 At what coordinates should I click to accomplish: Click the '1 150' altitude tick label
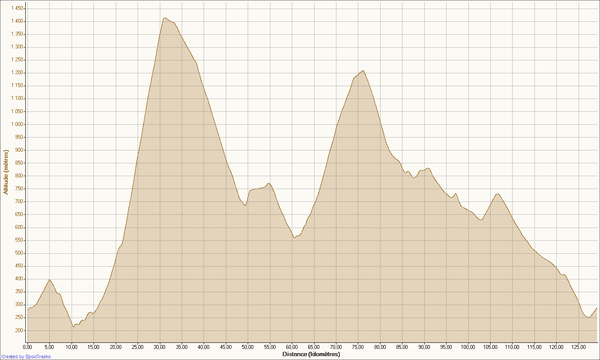pos(17,86)
